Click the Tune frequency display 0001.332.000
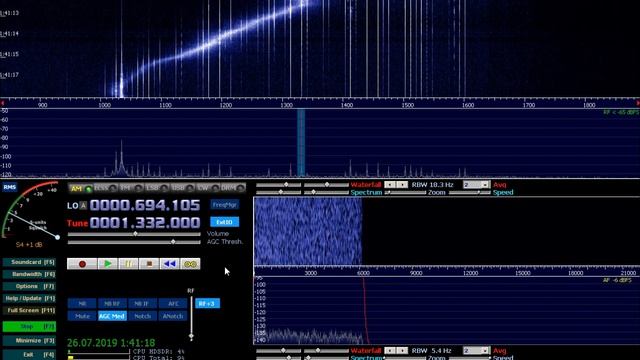Image resolution: width=640 pixels, height=360 pixels. tap(145, 222)
